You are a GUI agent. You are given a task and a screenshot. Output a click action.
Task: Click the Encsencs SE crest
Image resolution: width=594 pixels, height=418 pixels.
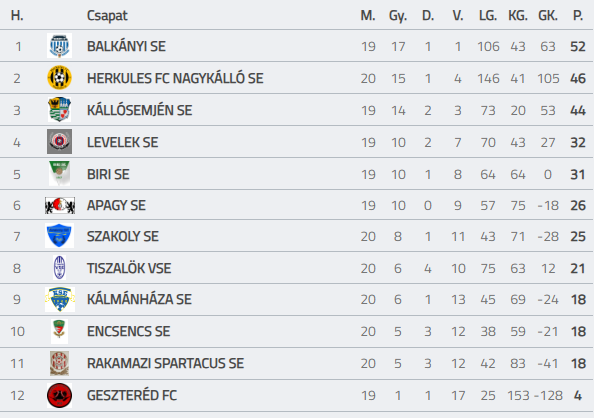pos(59,331)
